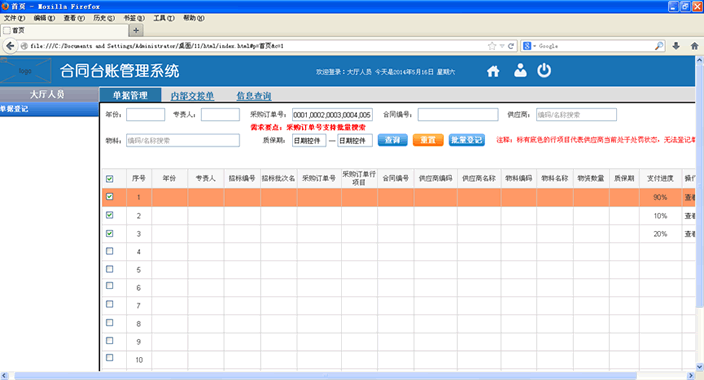Image resolution: width=704 pixels, height=380 pixels.
Task: Check the checkbox in row 5
Action: click(x=110, y=269)
